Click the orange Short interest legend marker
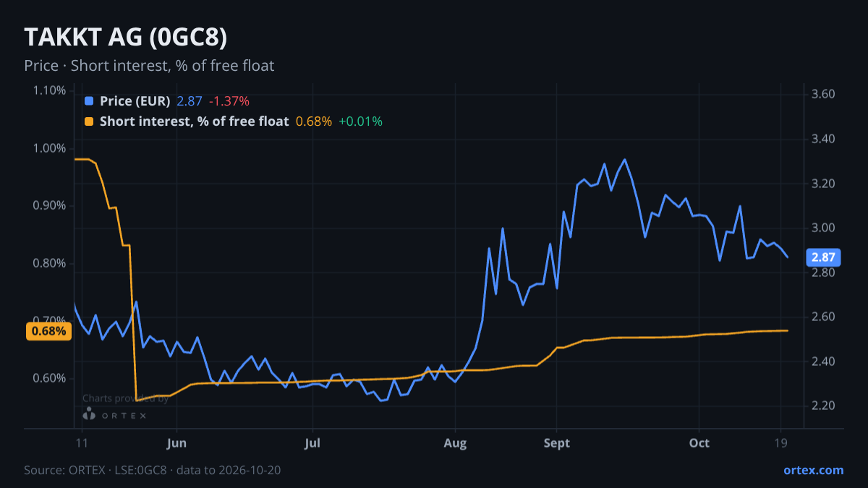 point(89,121)
